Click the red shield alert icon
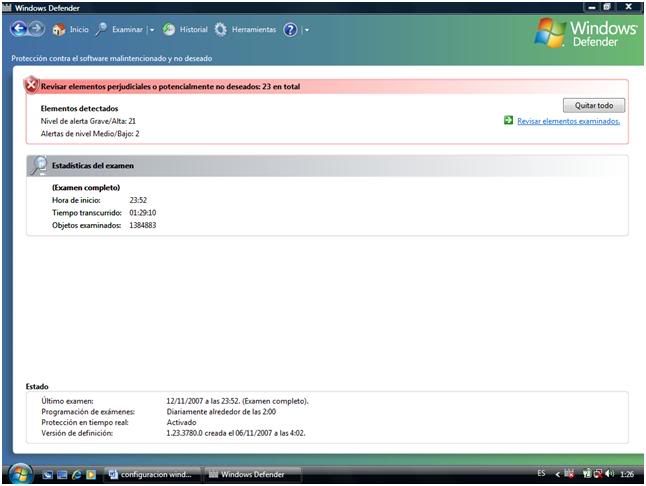The width and height of the screenshot is (646, 486). 31,86
